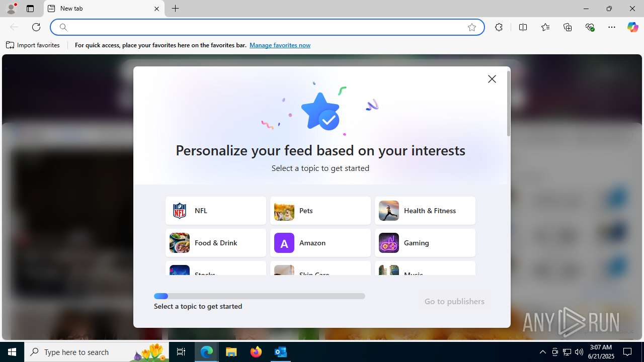Open a new tab with plus button

tap(175, 9)
